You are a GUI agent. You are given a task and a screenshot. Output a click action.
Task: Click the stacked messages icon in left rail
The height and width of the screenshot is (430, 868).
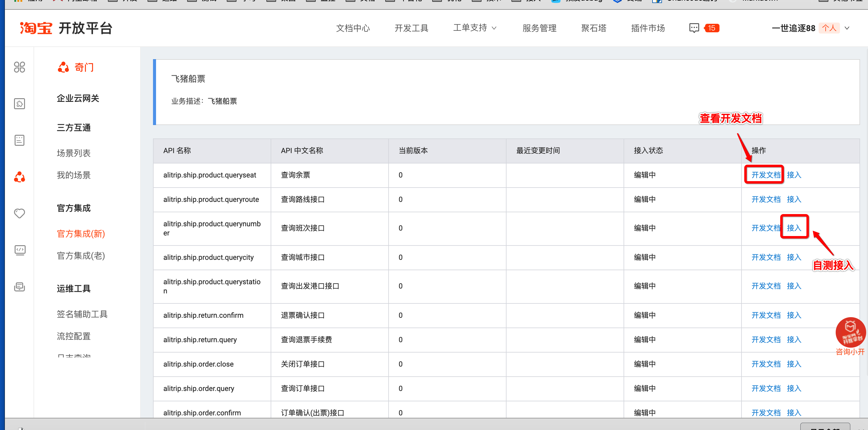pos(20,287)
